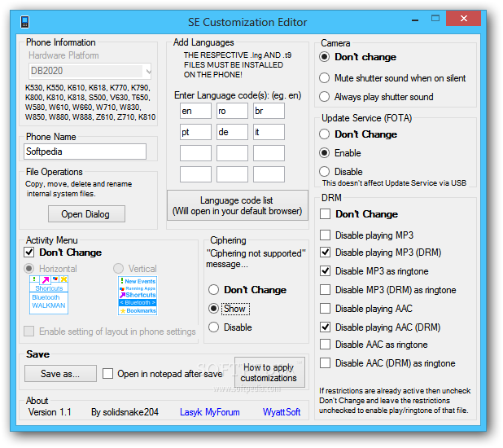
Task: Click the language code field containing 'br'
Action: click(269, 111)
